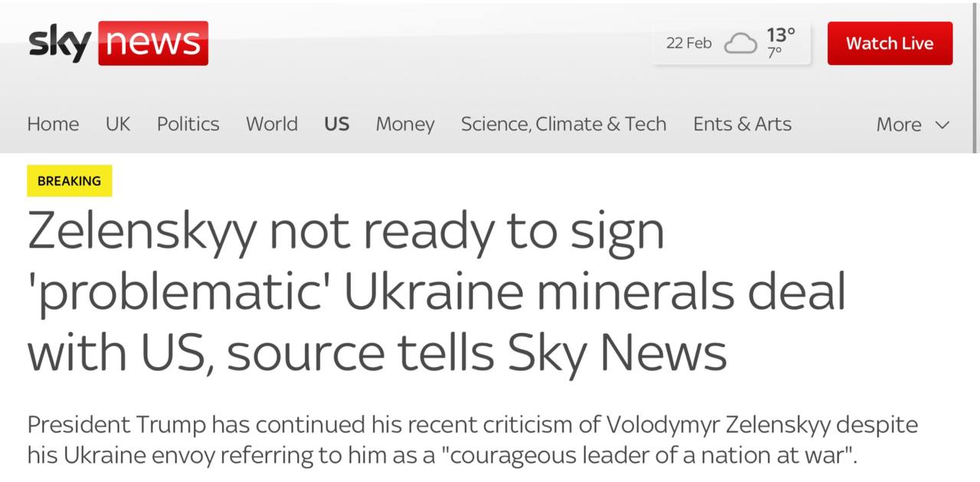Click the yellow BREAKING badge

pyautogui.click(x=70, y=181)
